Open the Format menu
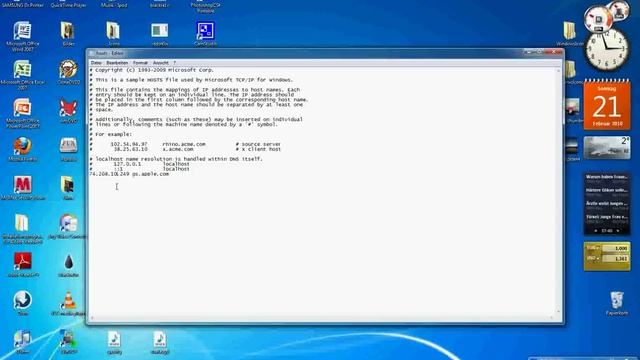 pos(140,63)
